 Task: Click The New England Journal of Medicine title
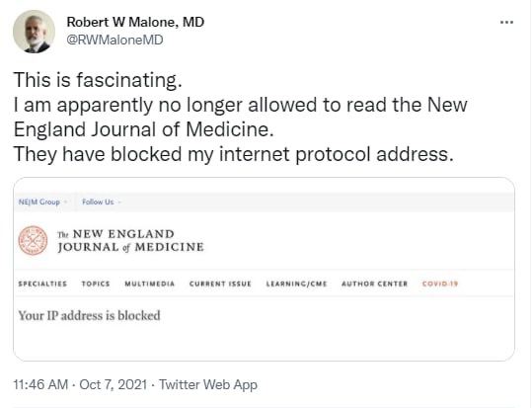[x=130, y=240]
